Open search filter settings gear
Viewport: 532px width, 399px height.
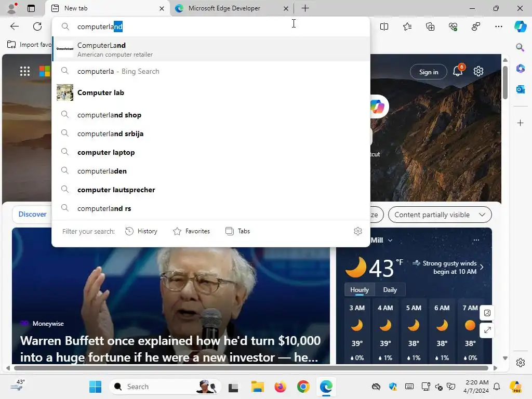(x=358, y=231)
